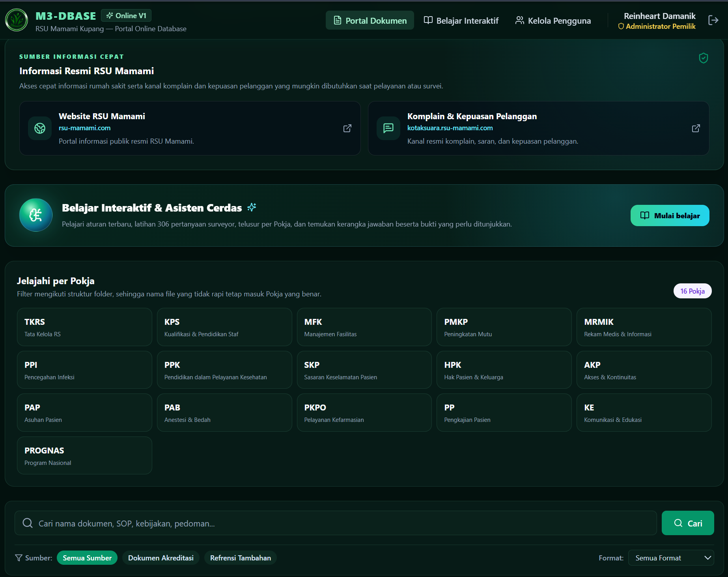Switch to Belajar Interaktif tab
The width and height of the screenshot is (728, 577).
pyautogui.click(x=461, y=20)
